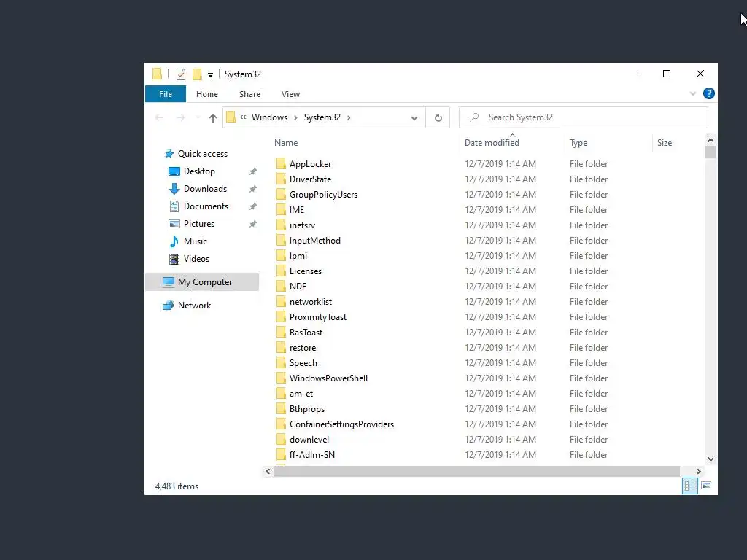The image size is (747, 560).
Task: Click the pin icon next to Desktop
Action: pos(253,171)
